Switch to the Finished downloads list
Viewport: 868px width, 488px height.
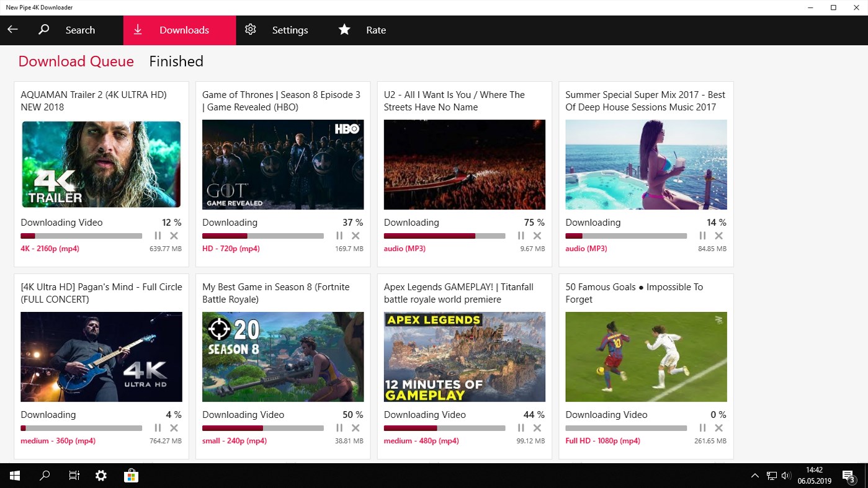point(176,61)
